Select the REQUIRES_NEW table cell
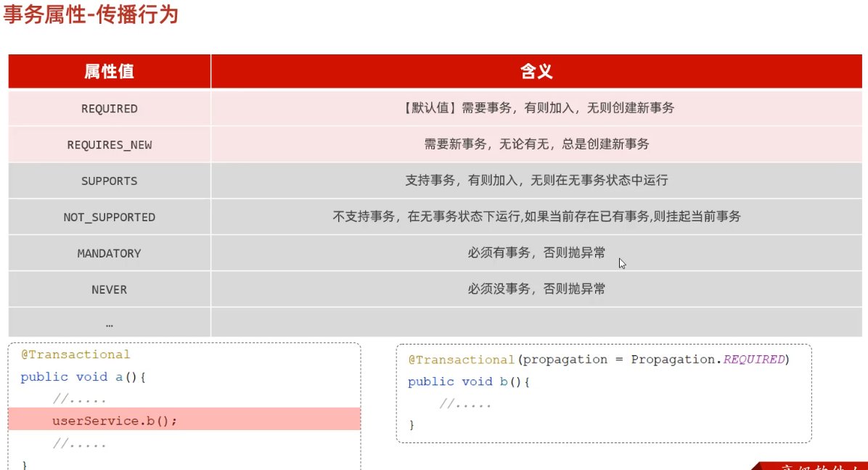This screenshot has width=868, height=470. (109, 145)
